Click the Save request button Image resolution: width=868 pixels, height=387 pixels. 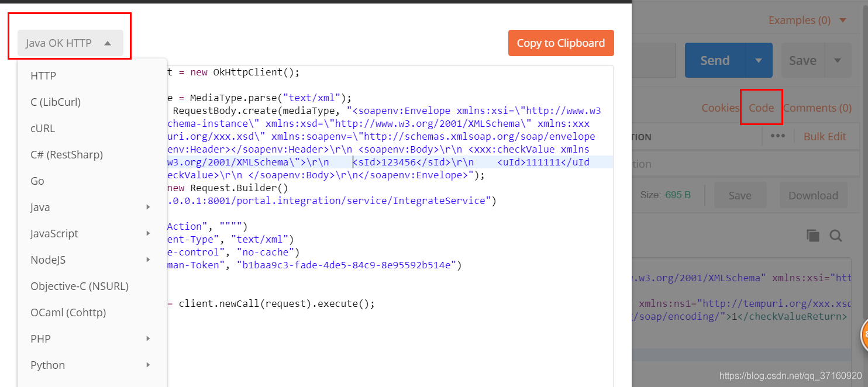[x=802, y=60]
